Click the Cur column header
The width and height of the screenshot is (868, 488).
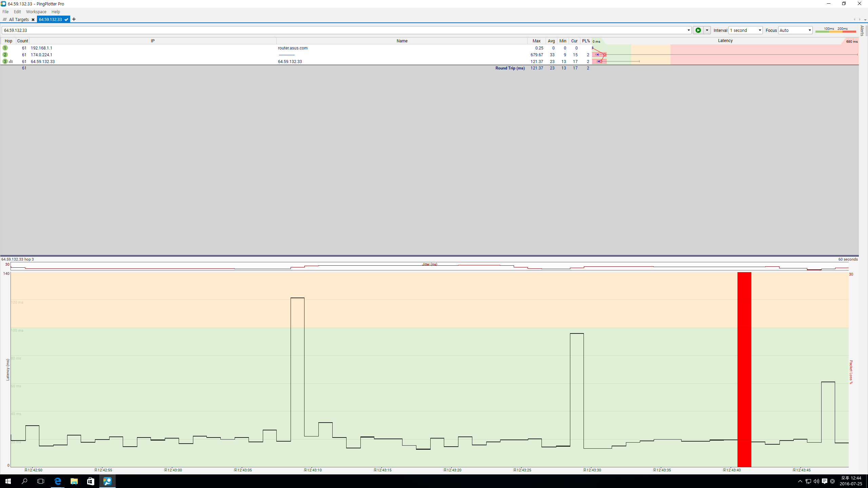[x=574, y=41]
